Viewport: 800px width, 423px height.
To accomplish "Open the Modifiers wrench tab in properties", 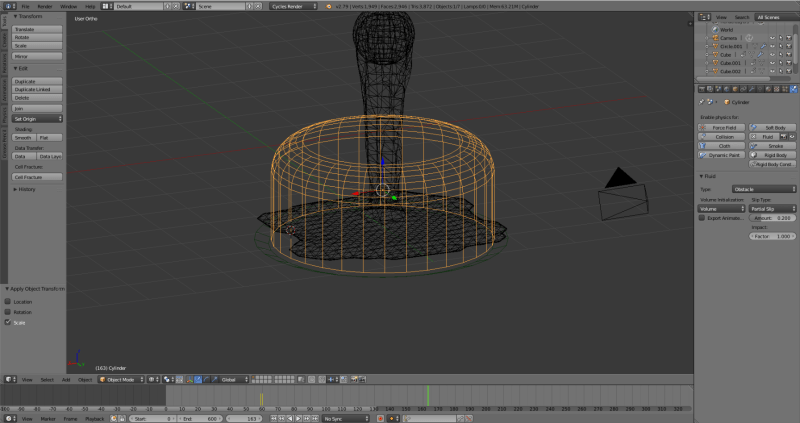I will pyautogui.click(x=752, y=89).
